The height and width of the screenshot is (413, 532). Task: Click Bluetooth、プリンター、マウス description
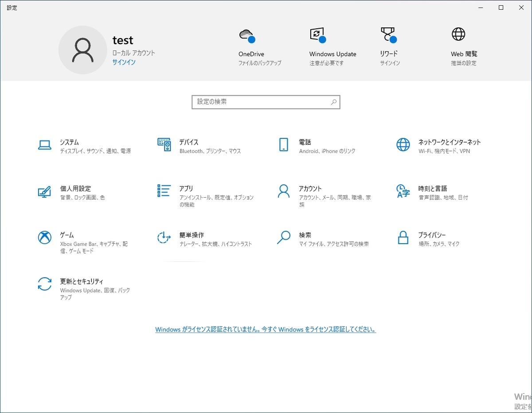coord(210,151)
